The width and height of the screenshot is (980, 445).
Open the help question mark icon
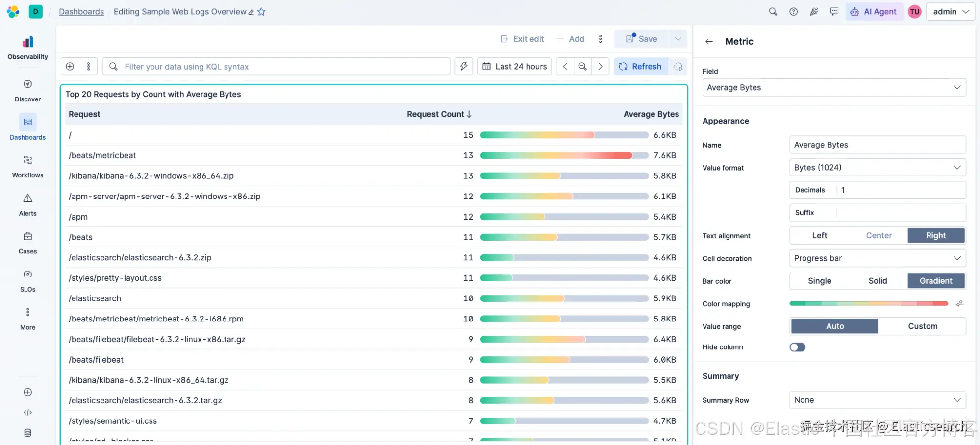coord(793,12)
